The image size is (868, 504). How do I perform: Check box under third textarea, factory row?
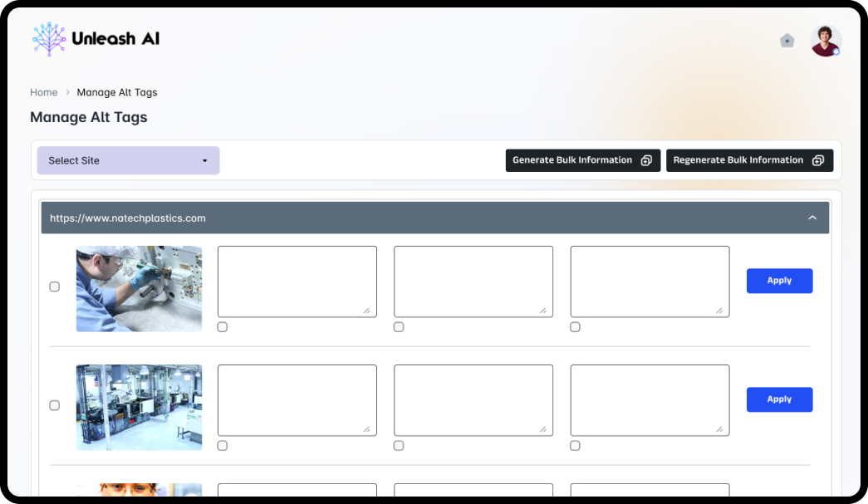[x=575, y=445]
